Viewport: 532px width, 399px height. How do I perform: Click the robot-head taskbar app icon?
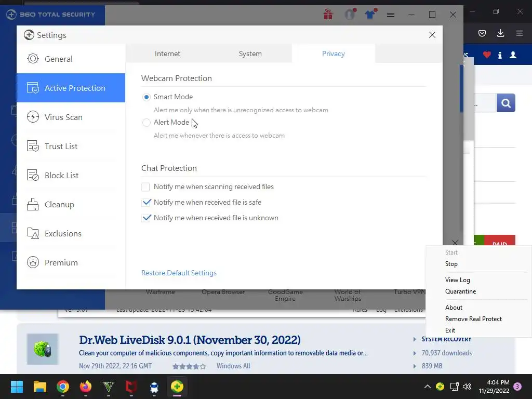tap(154, 387)
